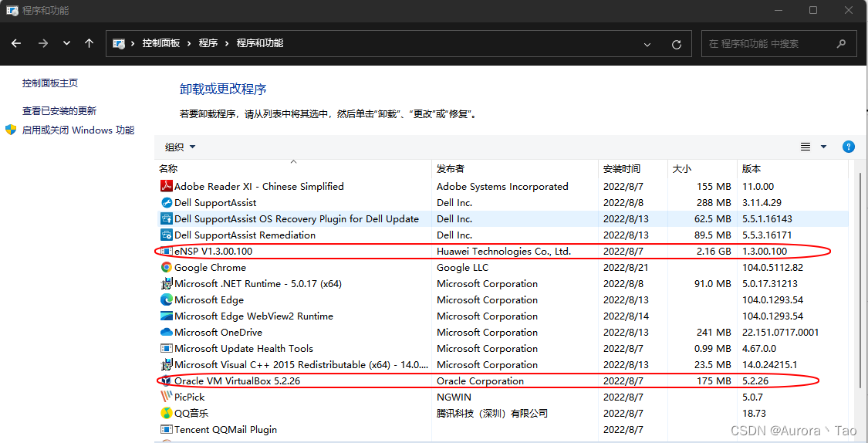Open the recent locations dropdown arrow
This screenshot has height=443, width=868.
67,43
